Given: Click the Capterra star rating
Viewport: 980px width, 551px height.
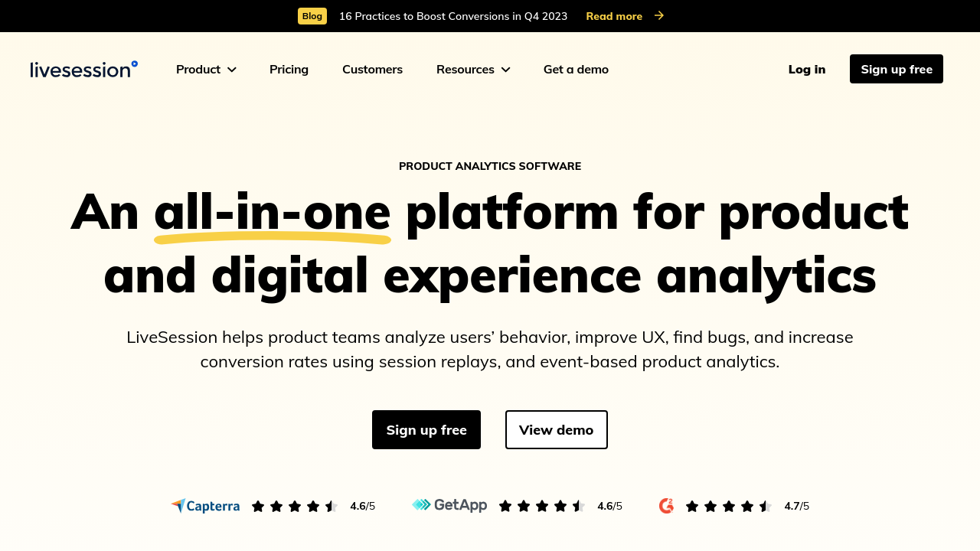Looking at the screenshot, I should point(295,506).
